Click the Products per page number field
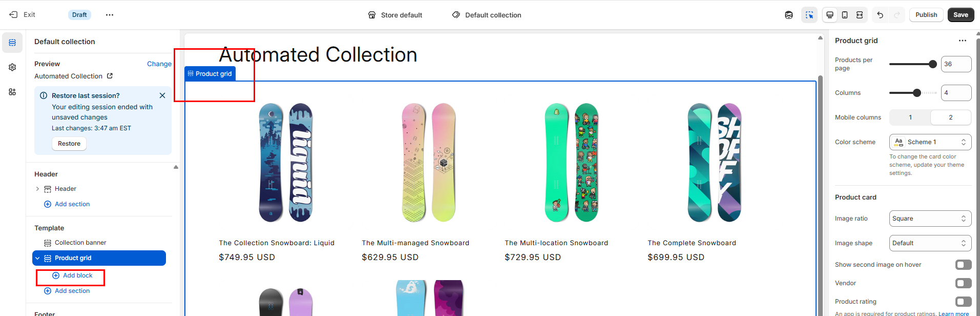The height and width of the screenshot is (316, 980). click(955, 64)
